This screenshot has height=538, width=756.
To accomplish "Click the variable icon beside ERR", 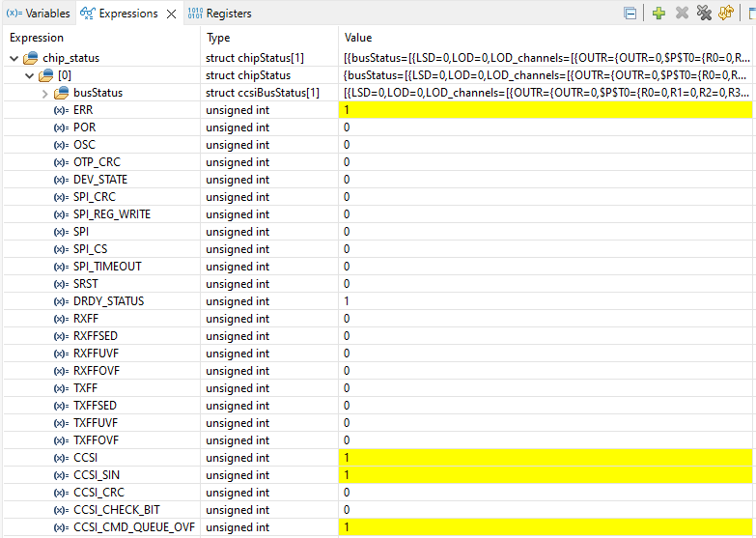I will click(61, 110).
